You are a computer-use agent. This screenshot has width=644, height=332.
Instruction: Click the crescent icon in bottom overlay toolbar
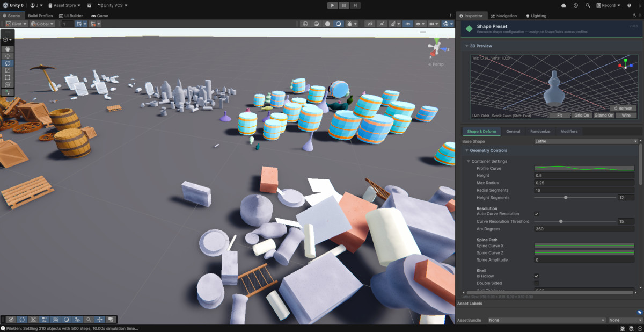pos(67,319)
